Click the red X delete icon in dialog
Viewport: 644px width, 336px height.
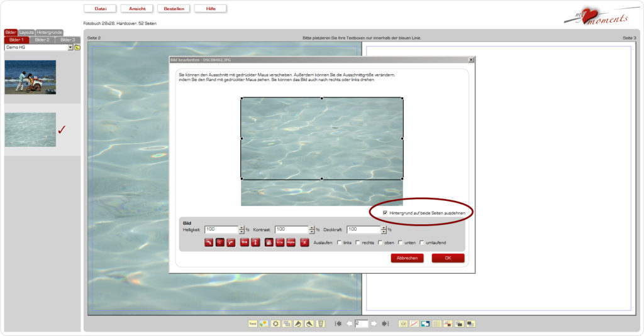(304, 243)
